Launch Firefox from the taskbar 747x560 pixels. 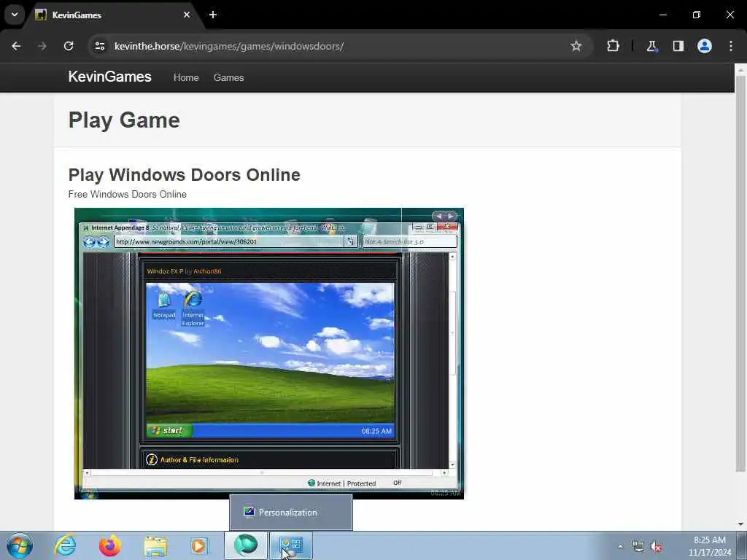(x=110, y=545)
